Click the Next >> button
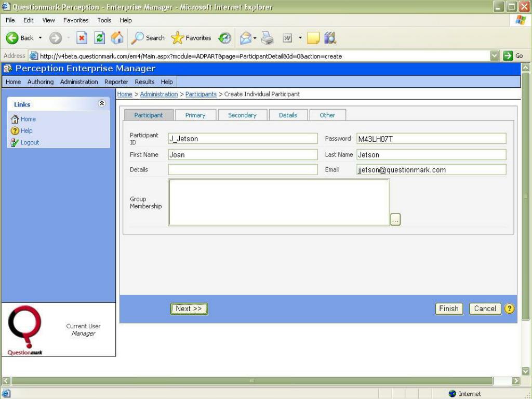Image resolution: width=532 pixels, height=399 pixels. (x=189, y=309)
